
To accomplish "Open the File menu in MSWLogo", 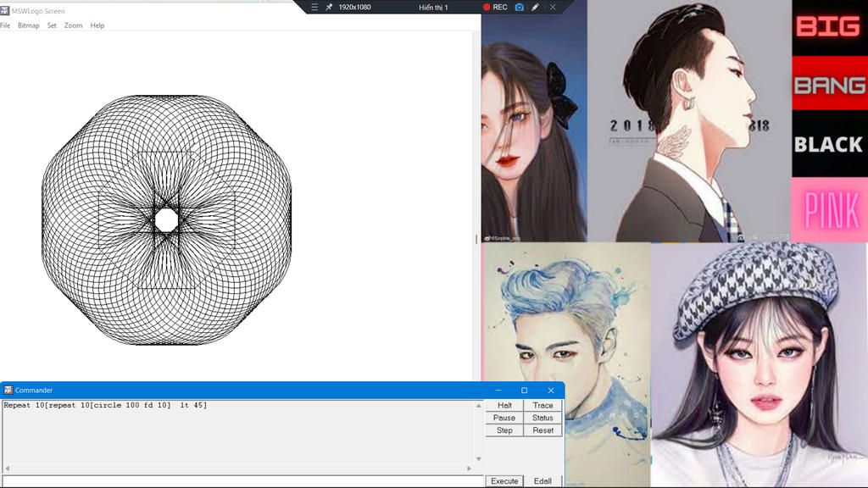I will pyautogui.click(x=5, y=25).
